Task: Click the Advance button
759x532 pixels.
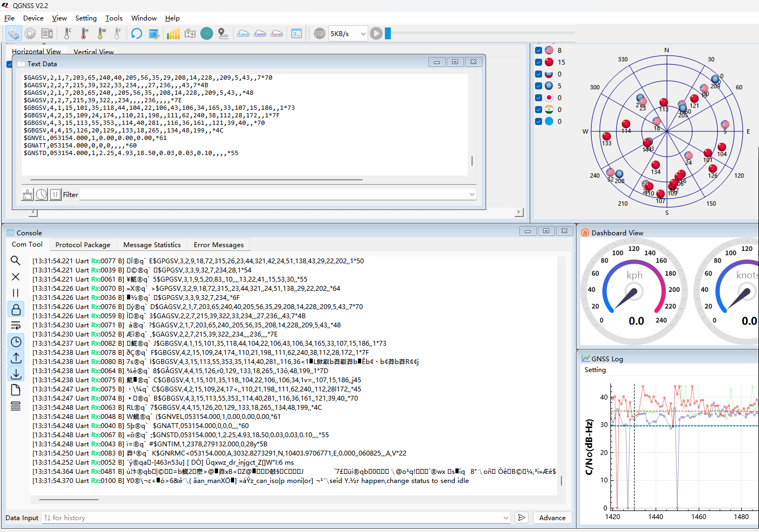Action: [x=552, y=518]
